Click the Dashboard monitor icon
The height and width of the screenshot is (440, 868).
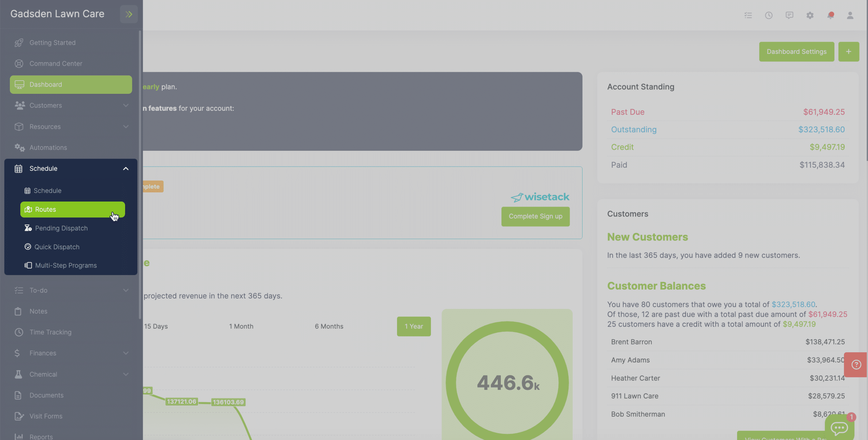tap(19, 85)
